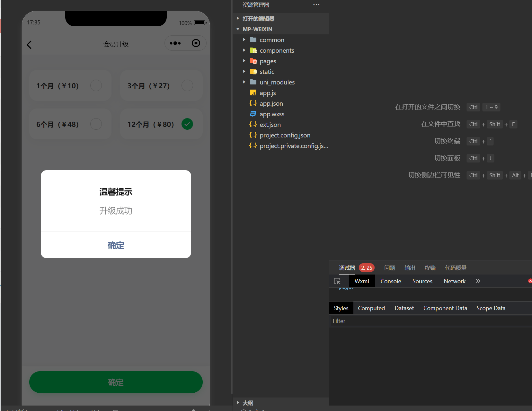
Task: Open the Component Data sub-tab
Action: [x=445, y=308]
